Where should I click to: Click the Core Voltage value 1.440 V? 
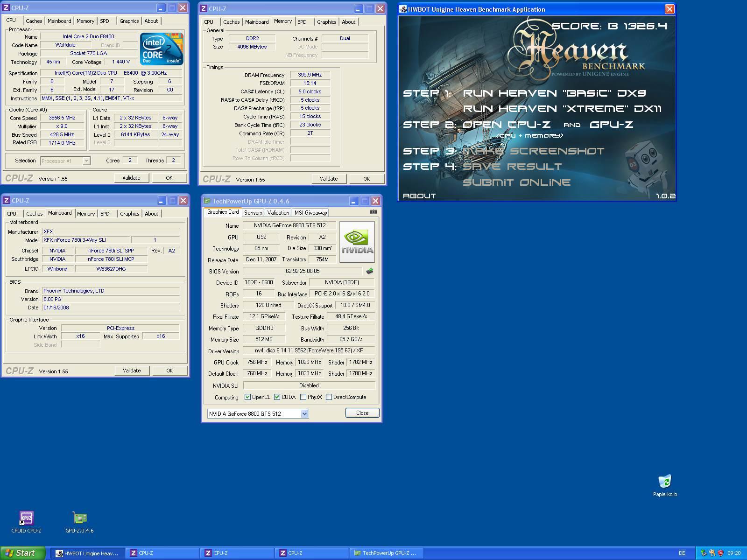pos(121,62)
